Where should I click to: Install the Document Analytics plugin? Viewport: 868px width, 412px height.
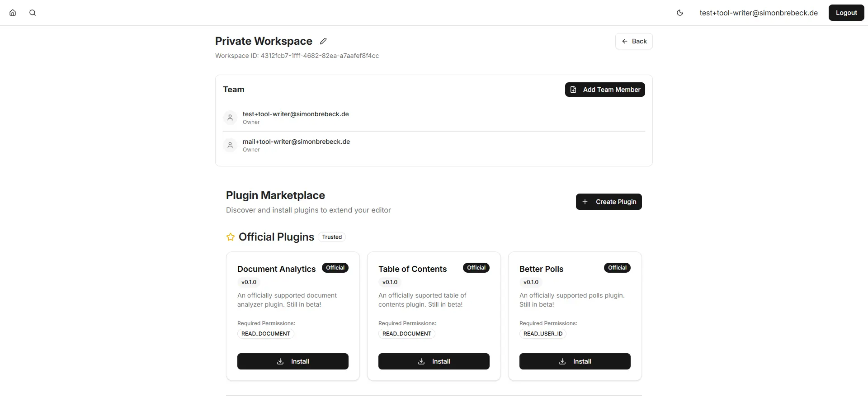(292, 361)
